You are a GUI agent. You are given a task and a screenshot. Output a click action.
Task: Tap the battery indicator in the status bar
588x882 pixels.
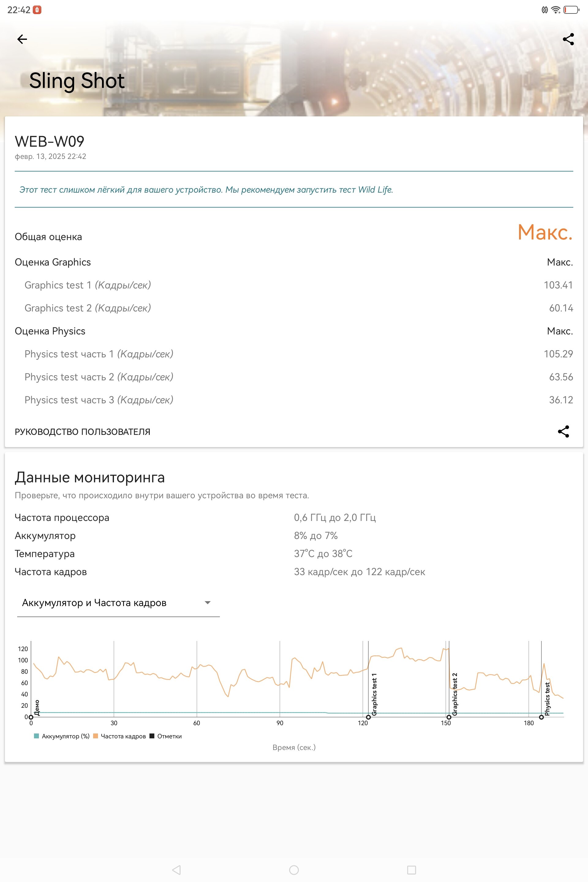coord(571,10)
